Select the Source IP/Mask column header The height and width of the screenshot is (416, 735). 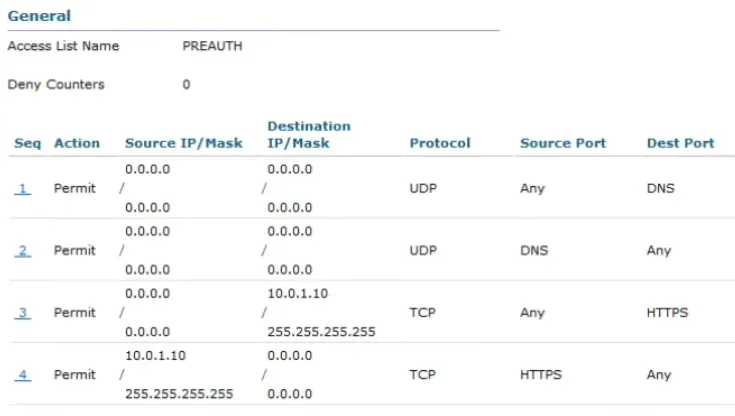[x=184, y=143]
